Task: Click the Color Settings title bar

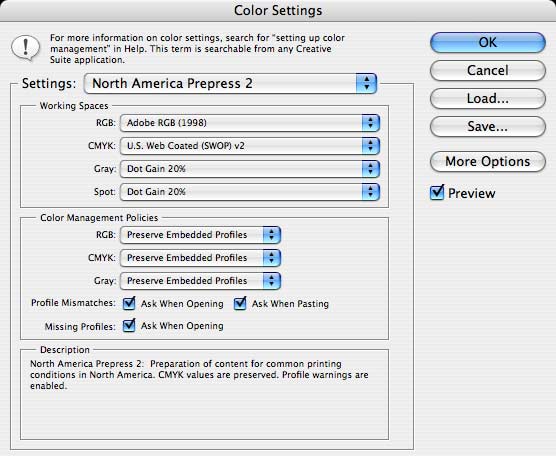Action: [278, 10]
